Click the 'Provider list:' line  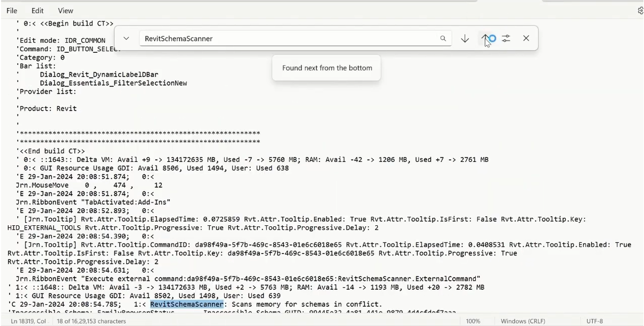pos(46,92)
